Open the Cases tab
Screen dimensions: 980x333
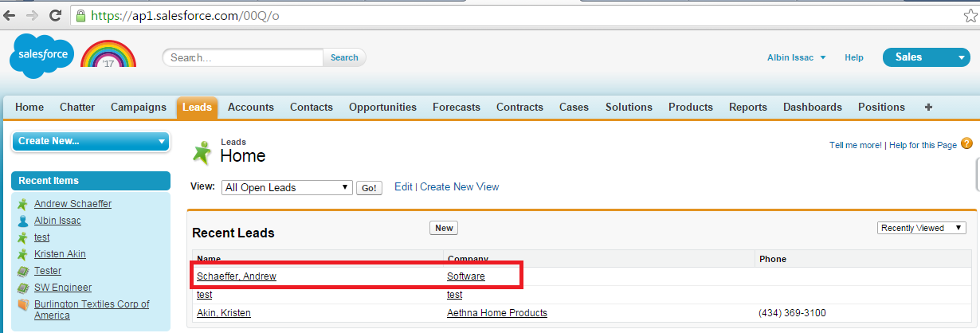[574, 107]
